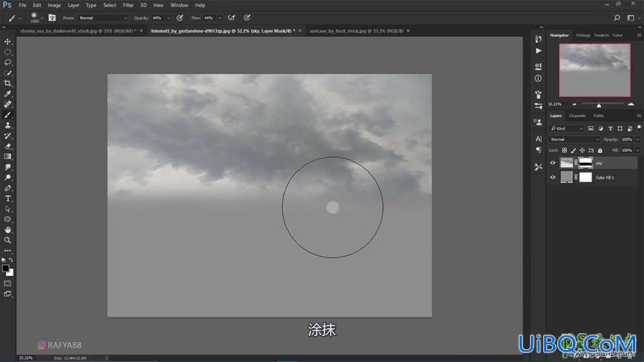Open the Info panel icon

point(538,78)
